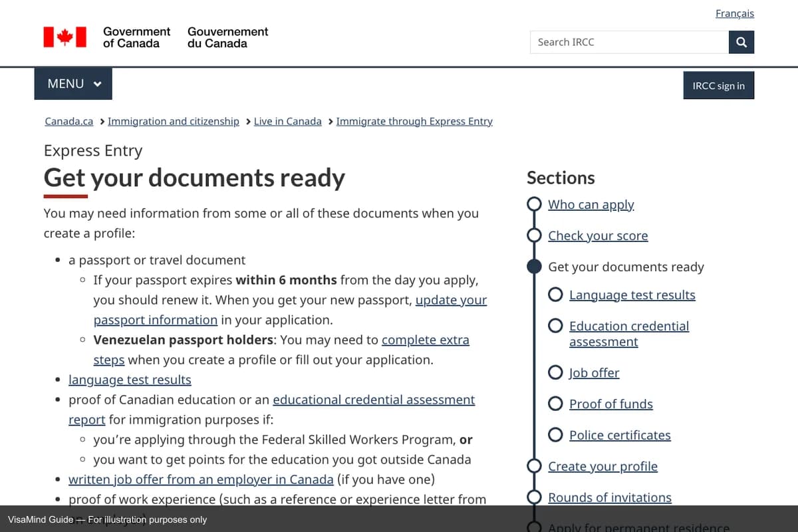Click the Government of Canada flag logo
798x532 pixels.
pyautogui.click(x=65, y=37)
